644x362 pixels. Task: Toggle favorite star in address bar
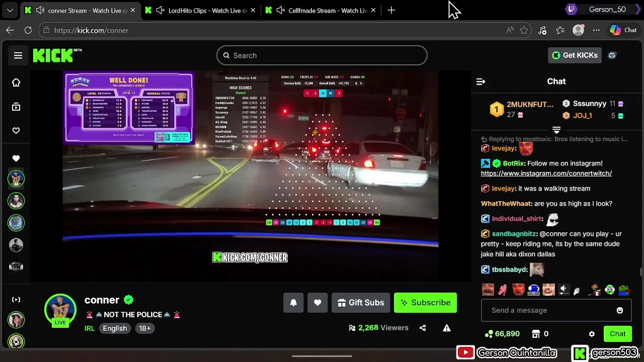(524, 30)
